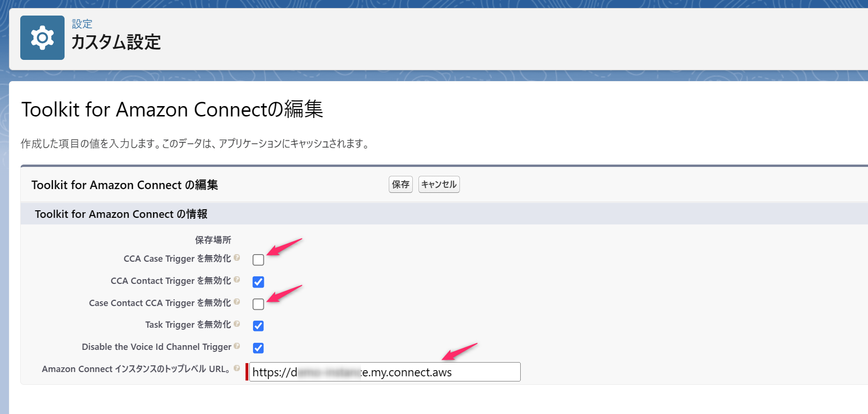Click the Custom Settings gear icon
This screenshot has width=868, height=414.
pos(42,38)
